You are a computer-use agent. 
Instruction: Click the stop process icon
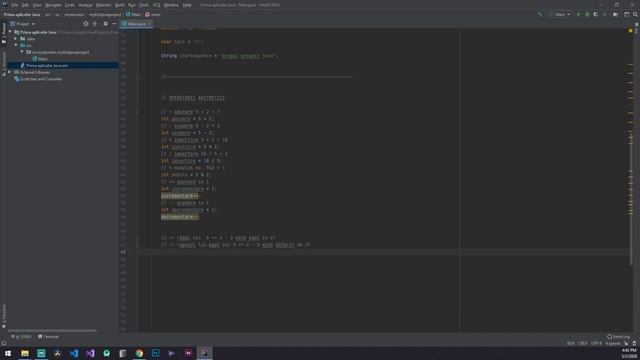604,14
